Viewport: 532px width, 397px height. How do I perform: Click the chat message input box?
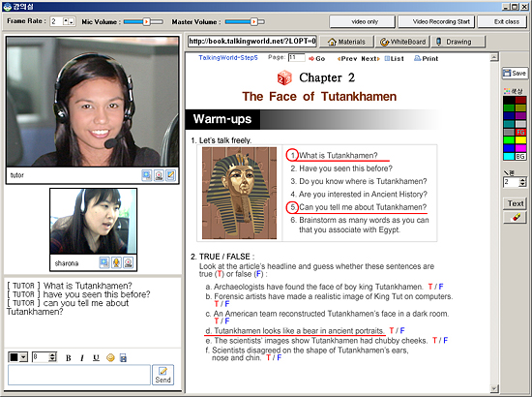click(x=79, y=375)
